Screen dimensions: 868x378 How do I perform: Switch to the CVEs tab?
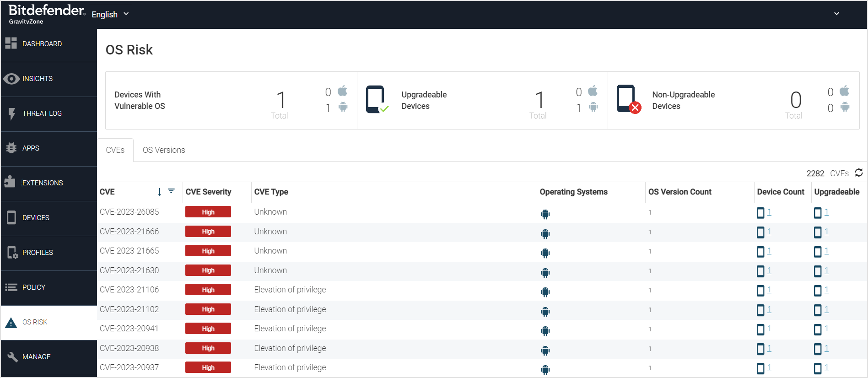pos(115,150)
